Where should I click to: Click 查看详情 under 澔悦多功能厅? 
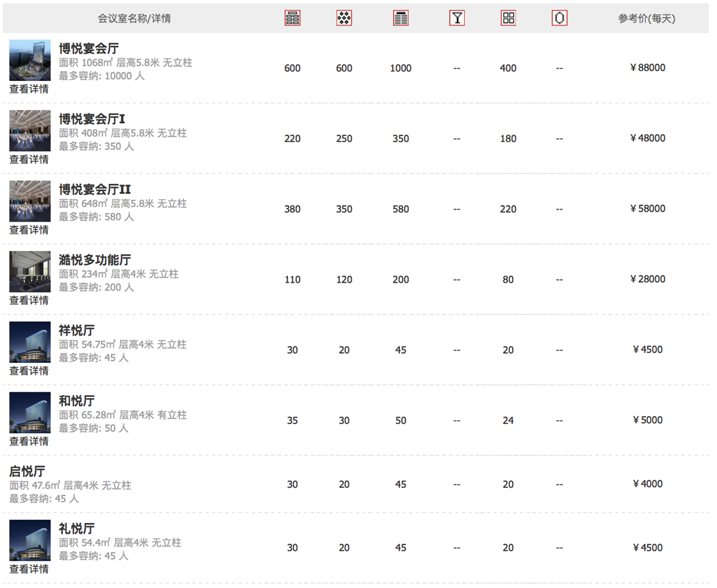(x=29, y=301)
